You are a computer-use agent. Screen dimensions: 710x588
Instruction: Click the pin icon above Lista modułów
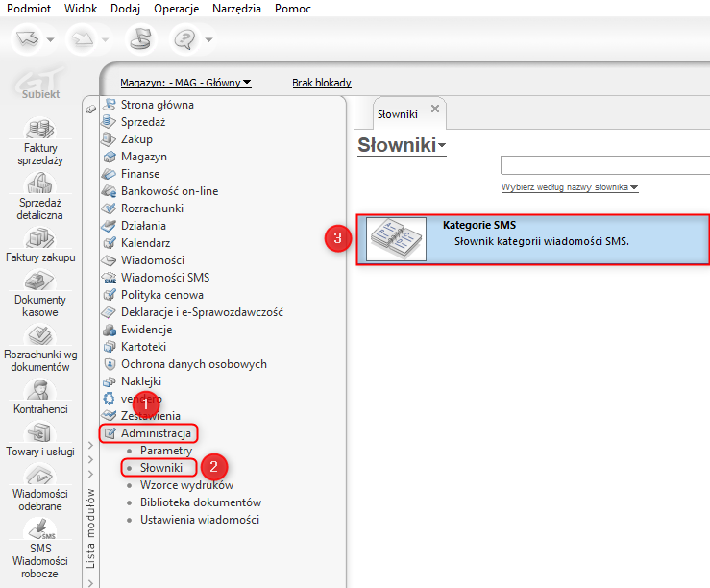pos(91,109)
